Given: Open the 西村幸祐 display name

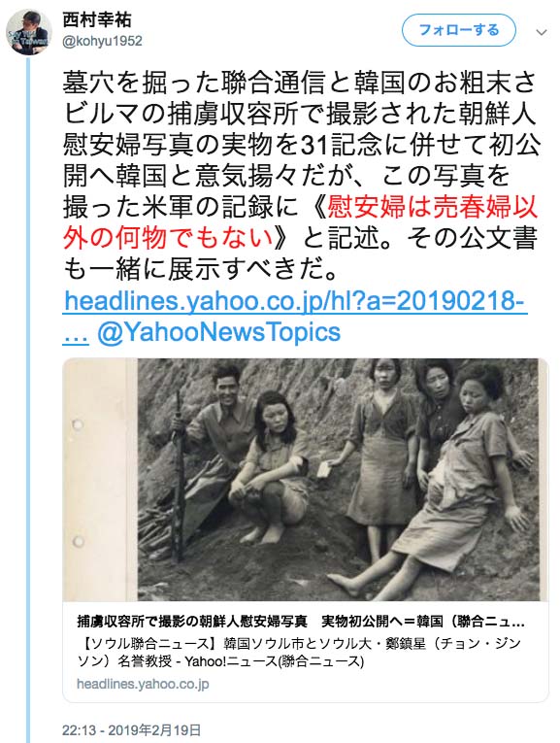Looking at the screenshot, I should (x=97, y=20).
